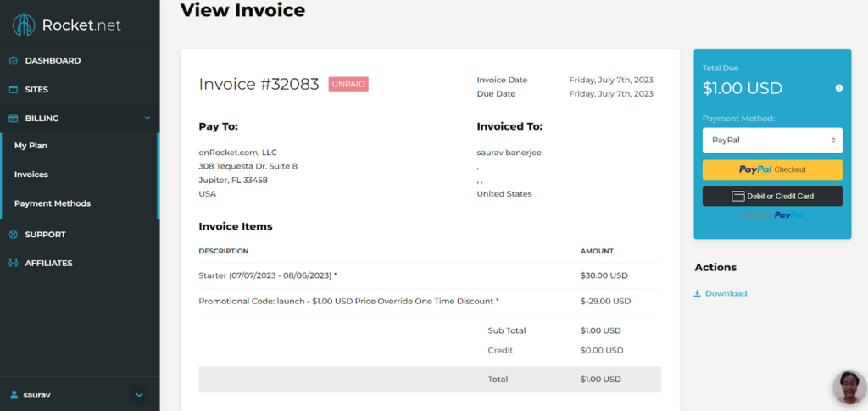Click the Sub Total label
This screenshot has height=411, width=868.
[x=507, y=330]
